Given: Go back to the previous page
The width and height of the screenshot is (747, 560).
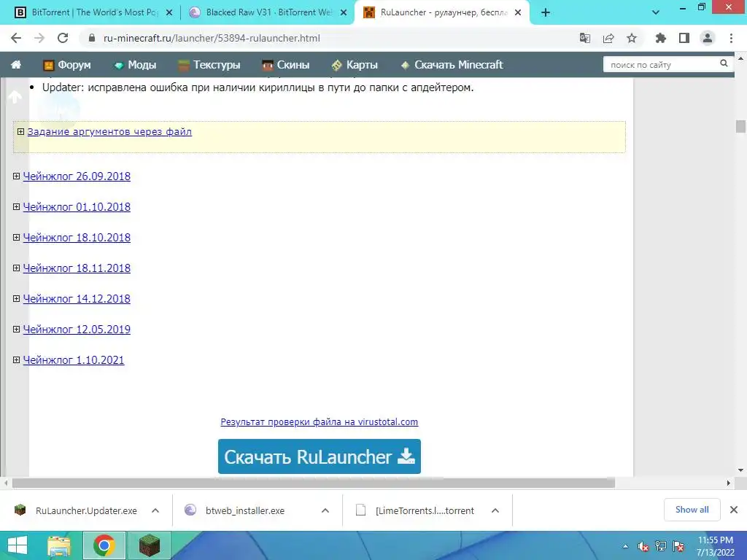Looking at the screenshot, I should pos(16,38).
